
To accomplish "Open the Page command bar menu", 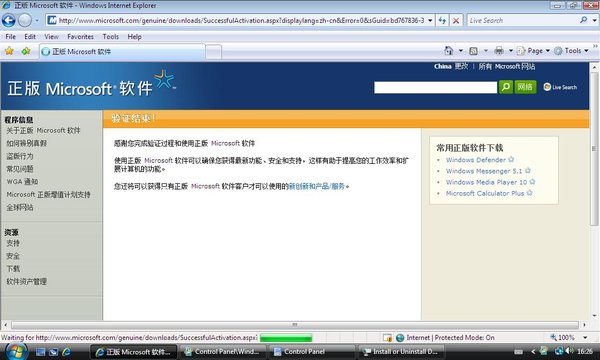I will (533, 50).
